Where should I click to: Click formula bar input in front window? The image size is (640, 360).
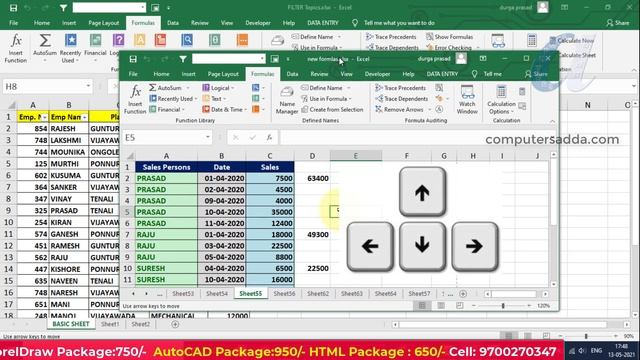(x=416, y=138)
